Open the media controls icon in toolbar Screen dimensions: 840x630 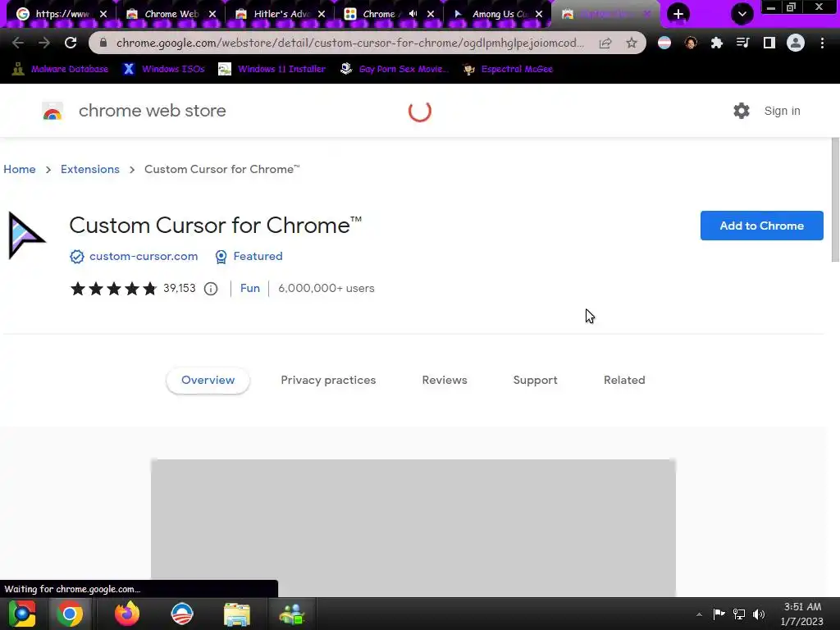tap(743, 43)
